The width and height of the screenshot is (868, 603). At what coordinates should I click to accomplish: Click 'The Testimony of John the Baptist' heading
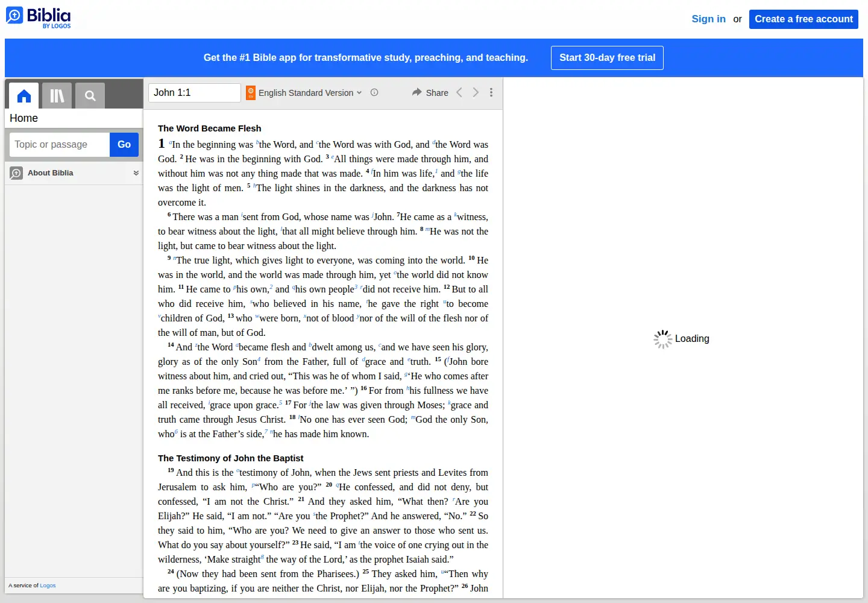point(230,458)
